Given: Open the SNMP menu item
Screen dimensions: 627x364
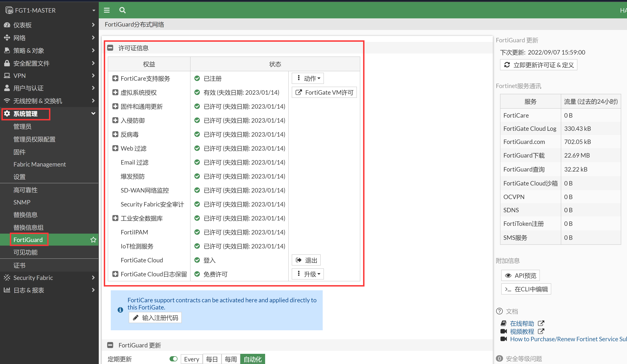Looking at the screenshot, I should [x=22, y=202].
